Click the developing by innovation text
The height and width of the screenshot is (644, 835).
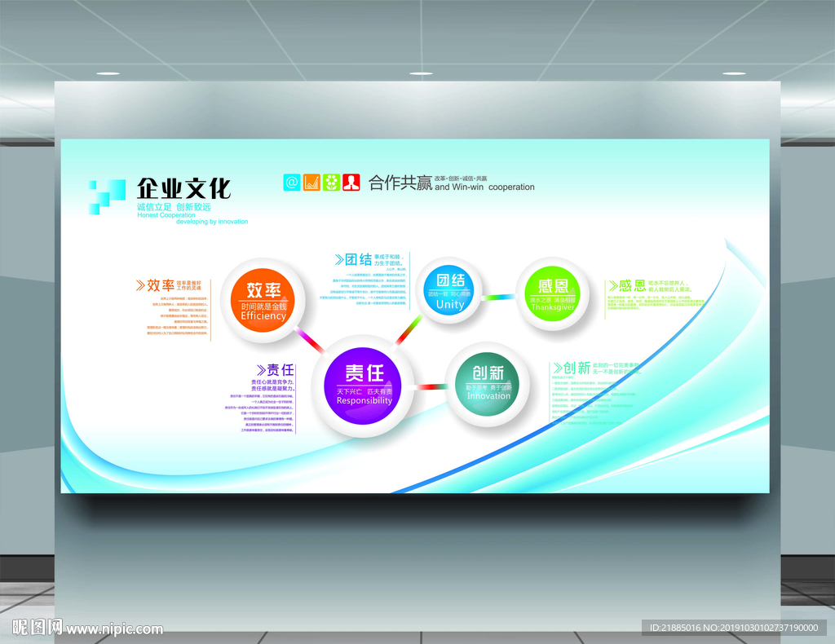[212, 222]
